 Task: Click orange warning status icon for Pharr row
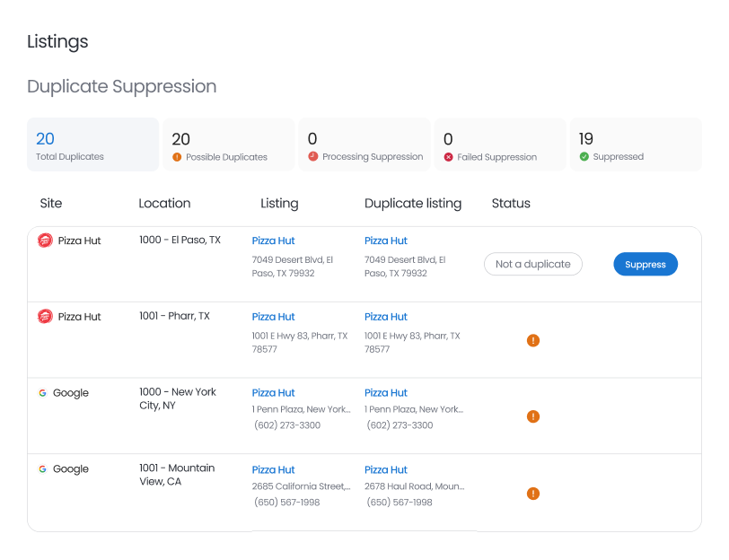pos(533,340)
